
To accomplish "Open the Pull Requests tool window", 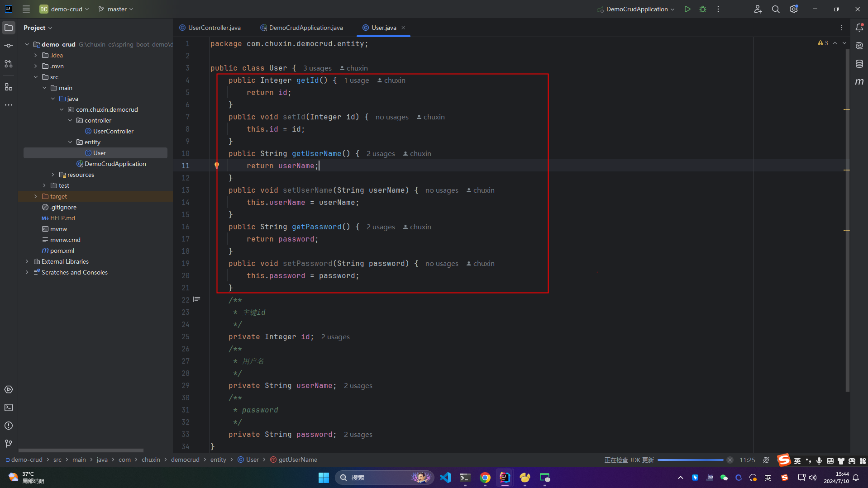I will click(x=9, y=64).
